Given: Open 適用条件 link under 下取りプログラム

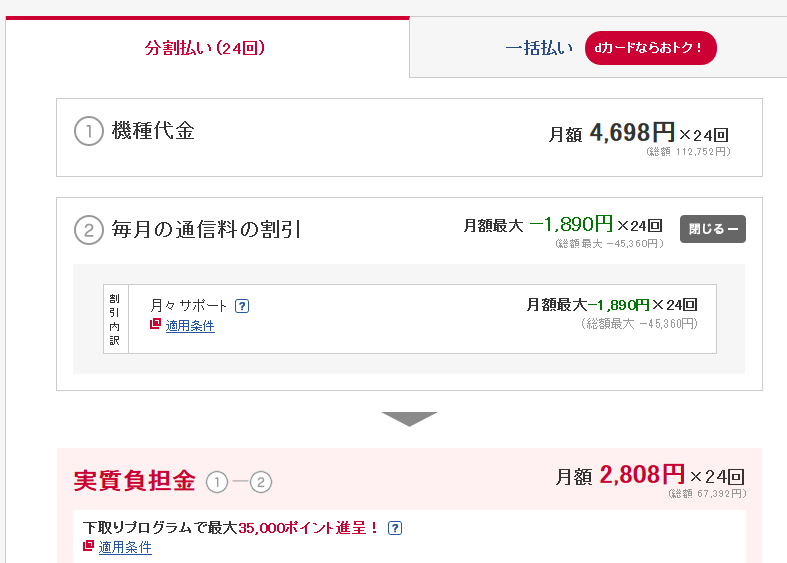Looking at the screenshot, I should [x=125, y=547].
